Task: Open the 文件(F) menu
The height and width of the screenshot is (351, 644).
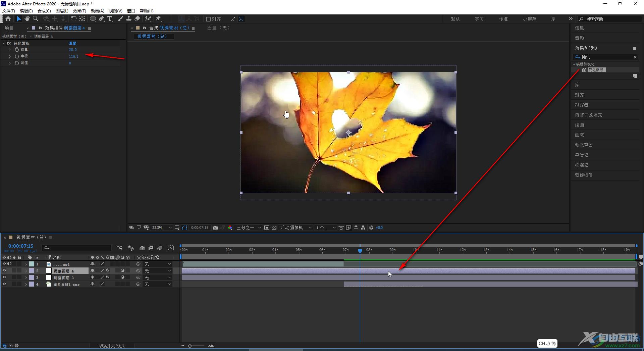Action: point(9,11)
